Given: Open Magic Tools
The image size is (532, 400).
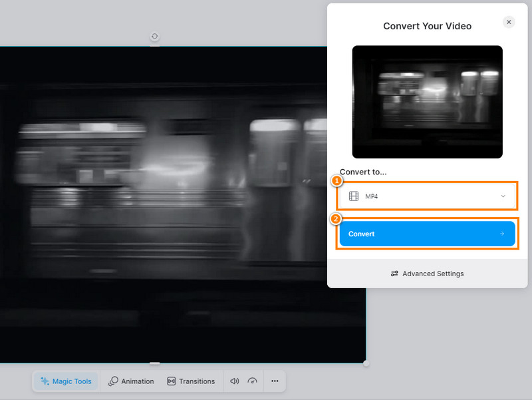Looking at the screenshot, I should (x=66, y=381).
